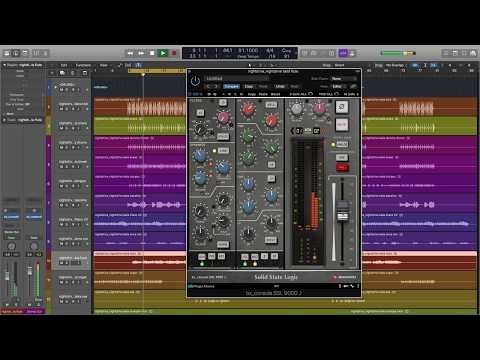Viewport: 480px width, 360px height.
Task: Click the red button beside the meter
Action: (x=342, y=167)
